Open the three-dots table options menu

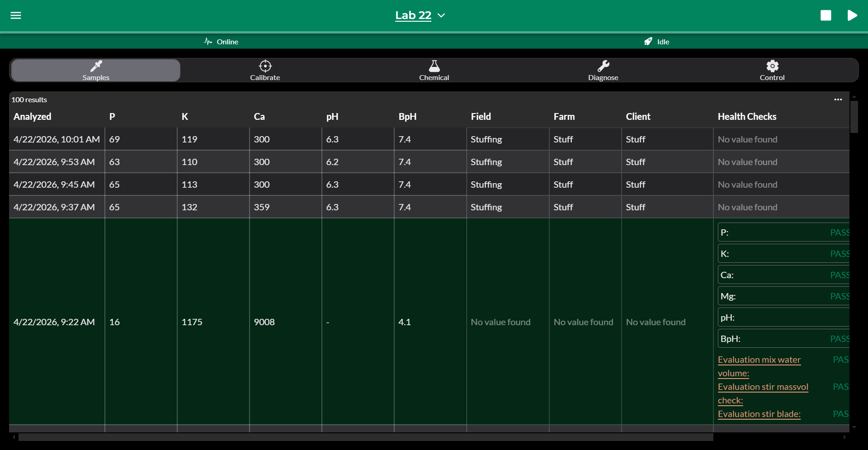click(838, 99)
